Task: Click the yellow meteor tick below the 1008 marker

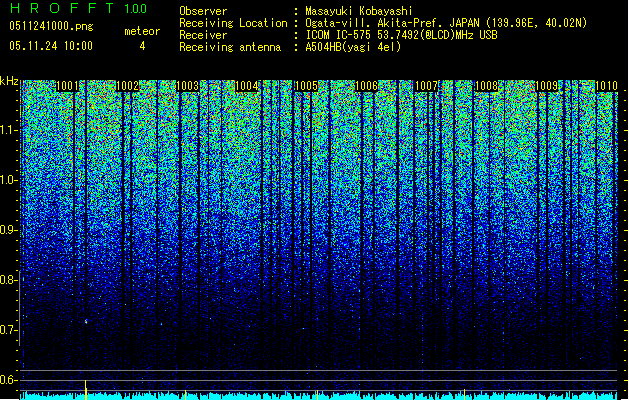Action: [x=465, y=394]
